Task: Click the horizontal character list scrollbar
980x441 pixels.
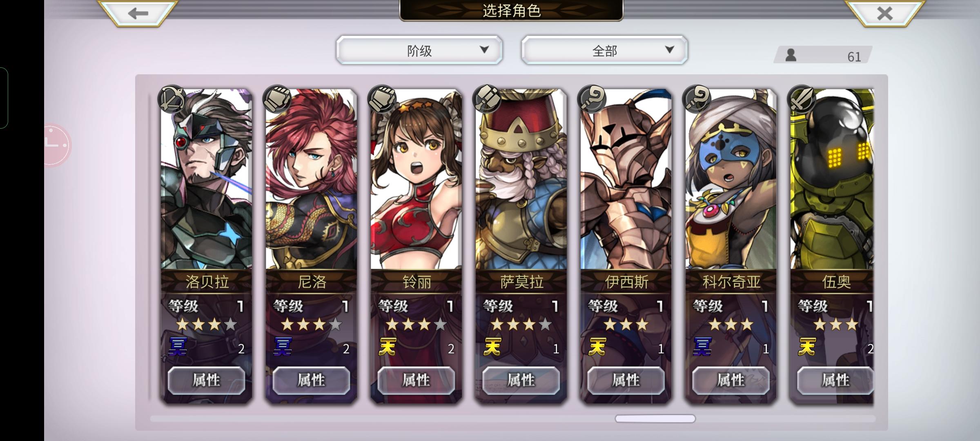Action: [655, 419]
